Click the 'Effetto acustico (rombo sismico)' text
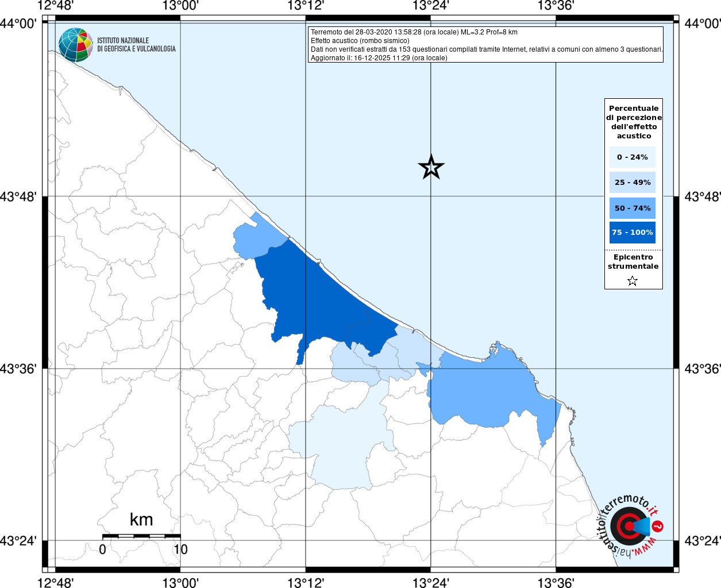Screen dimensions: 721x588 click(x=360, y=41)
